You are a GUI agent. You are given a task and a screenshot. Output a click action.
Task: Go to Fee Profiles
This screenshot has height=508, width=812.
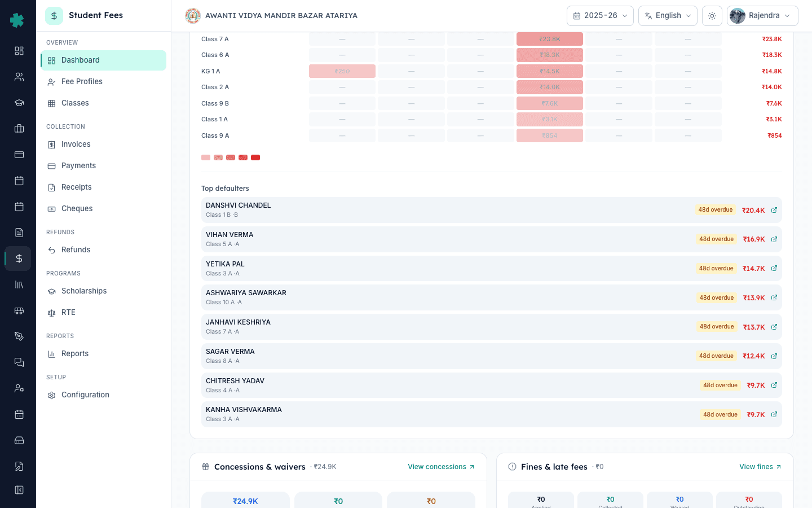(x=103, y=82)
